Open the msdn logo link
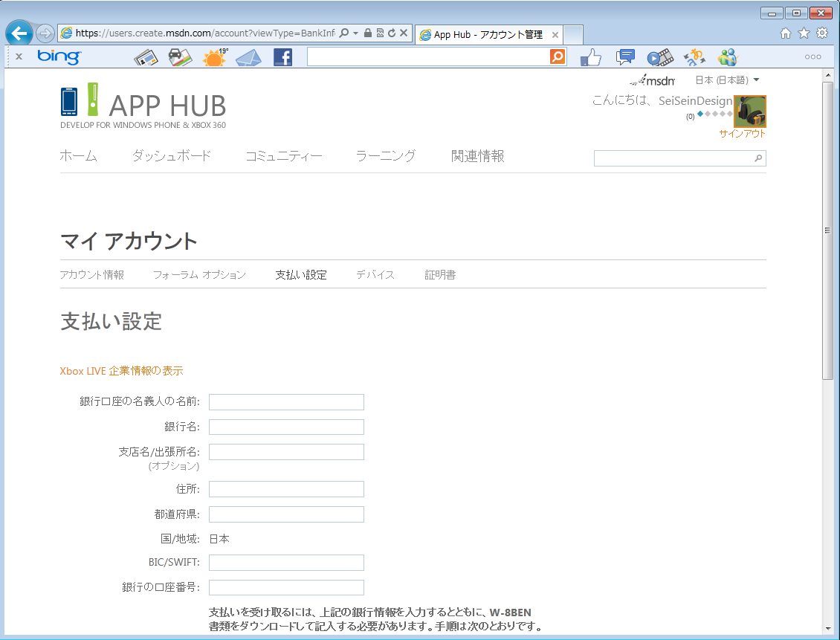The width and height of the screenshot is (840, 640). [x=653, y=80]
